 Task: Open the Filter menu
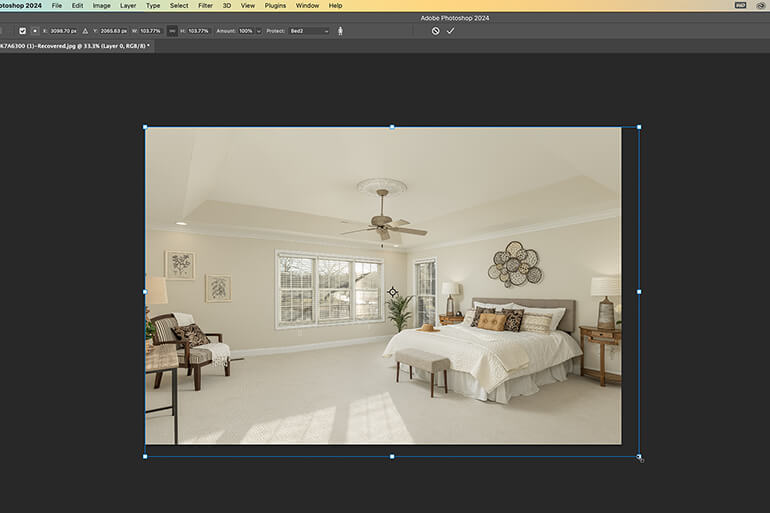coord(205,5)
